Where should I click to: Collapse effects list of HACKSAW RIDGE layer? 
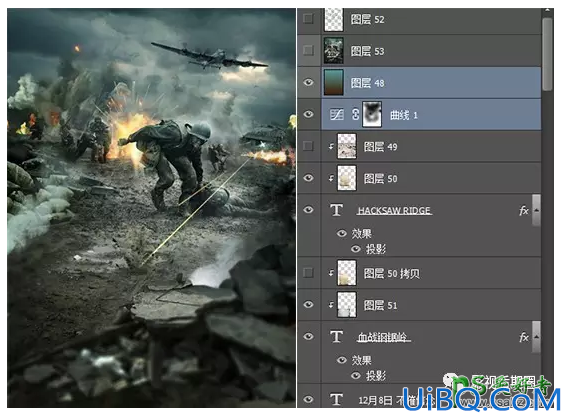536,210
